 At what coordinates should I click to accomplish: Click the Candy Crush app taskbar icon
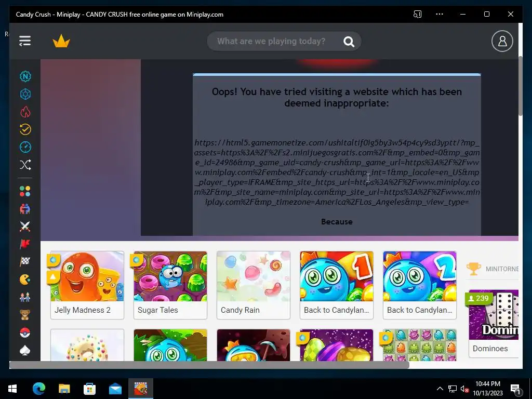(140, 389)
